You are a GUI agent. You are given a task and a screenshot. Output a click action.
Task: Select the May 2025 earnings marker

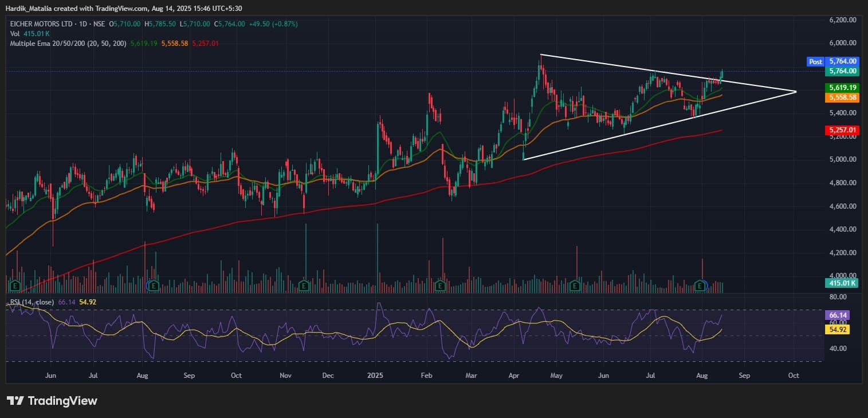(x=576, y=285)
